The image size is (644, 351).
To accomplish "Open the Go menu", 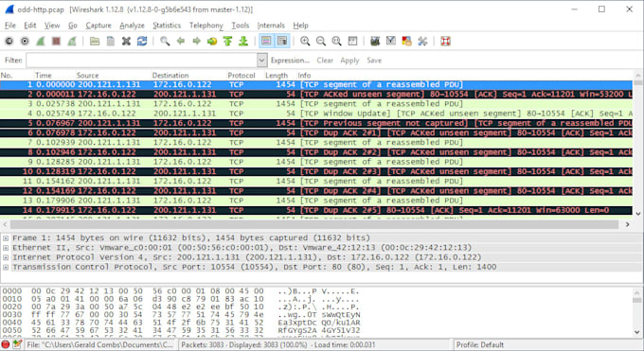I will 73,26.
